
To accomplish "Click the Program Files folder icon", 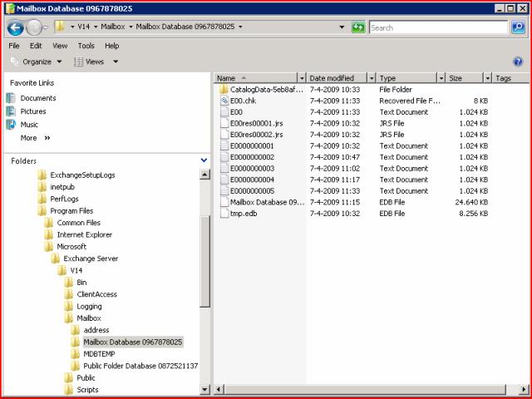I will (x=42, y=210).
